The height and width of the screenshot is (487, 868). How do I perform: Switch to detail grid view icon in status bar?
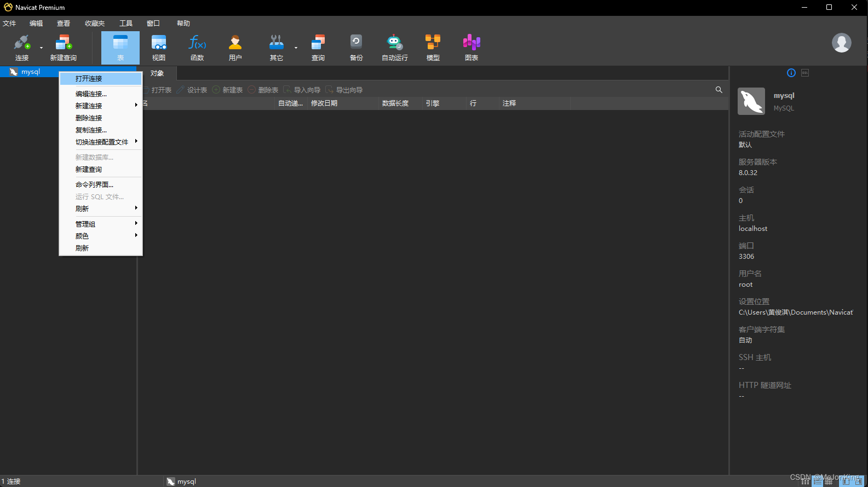[x=829, y=481]
